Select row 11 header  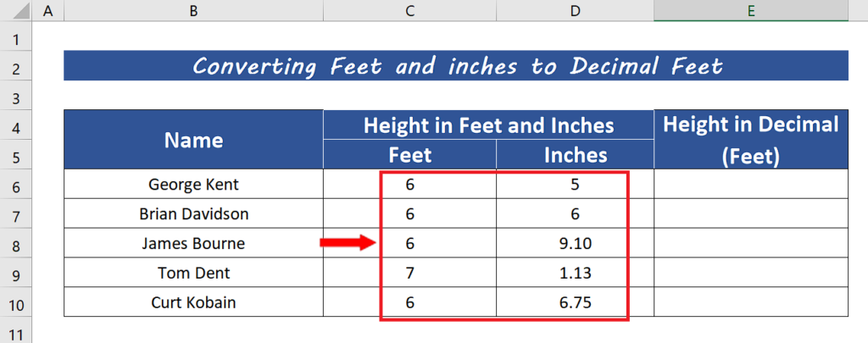(x=16, y=332)
